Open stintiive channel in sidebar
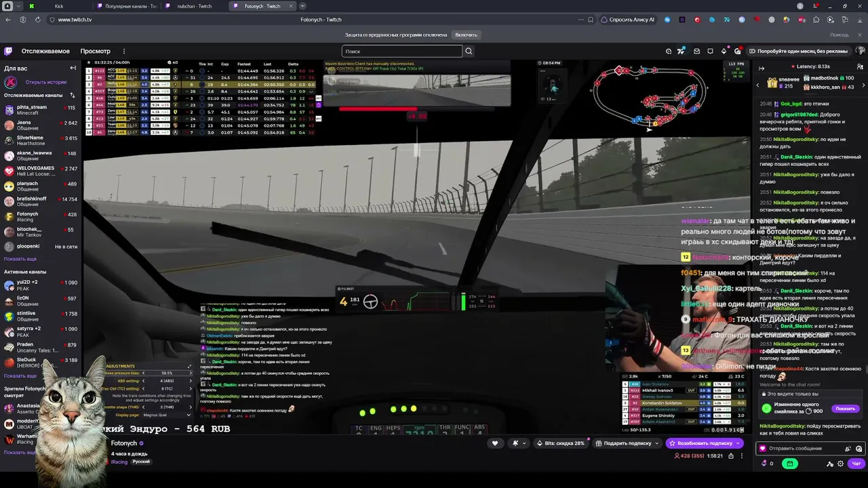This screenshot has width=868, height=488. (x=41, y=317)
